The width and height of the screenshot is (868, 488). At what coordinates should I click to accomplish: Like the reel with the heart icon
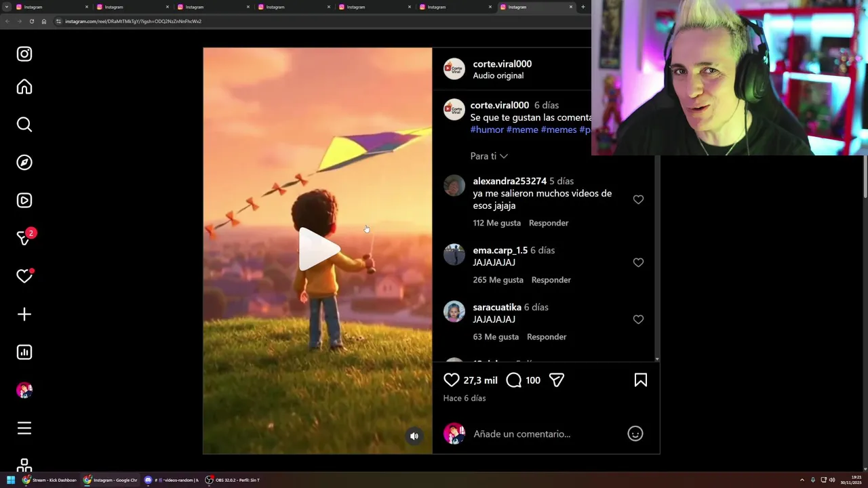coord(451,380)
